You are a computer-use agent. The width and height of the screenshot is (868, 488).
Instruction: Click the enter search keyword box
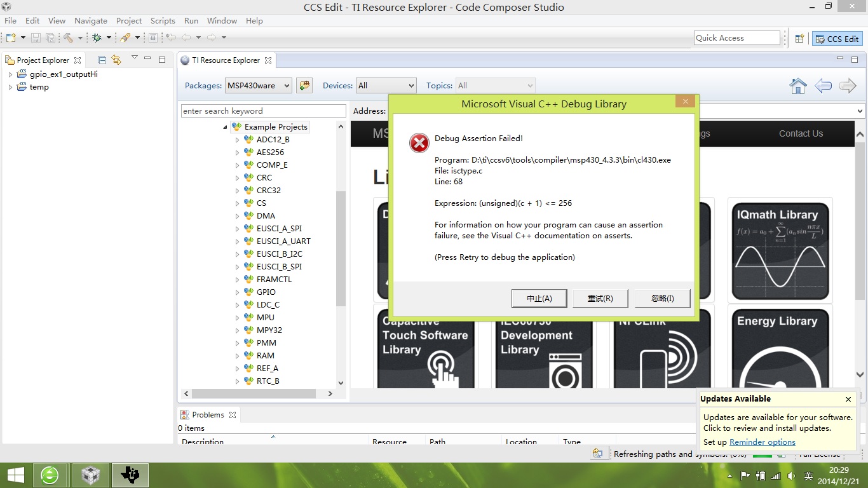pos(264,111)
